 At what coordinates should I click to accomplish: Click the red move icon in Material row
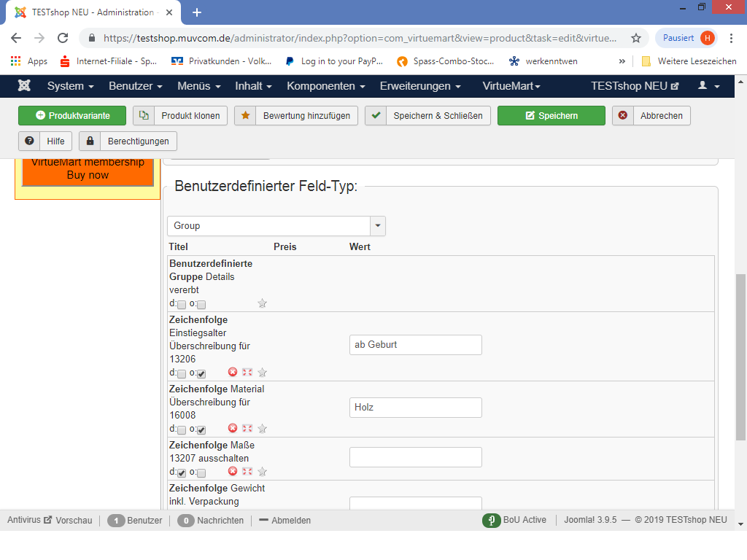pos(247,429)
